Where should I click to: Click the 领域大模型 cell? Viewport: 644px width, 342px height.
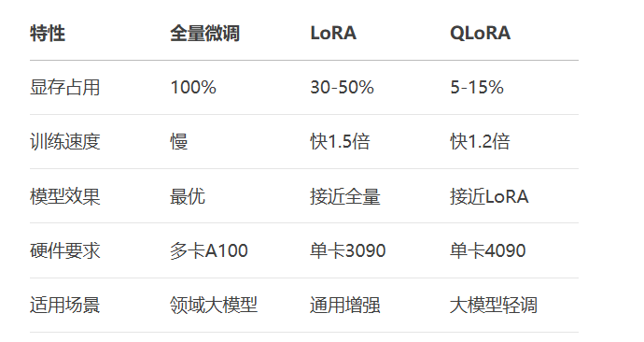tap(214, 305)
